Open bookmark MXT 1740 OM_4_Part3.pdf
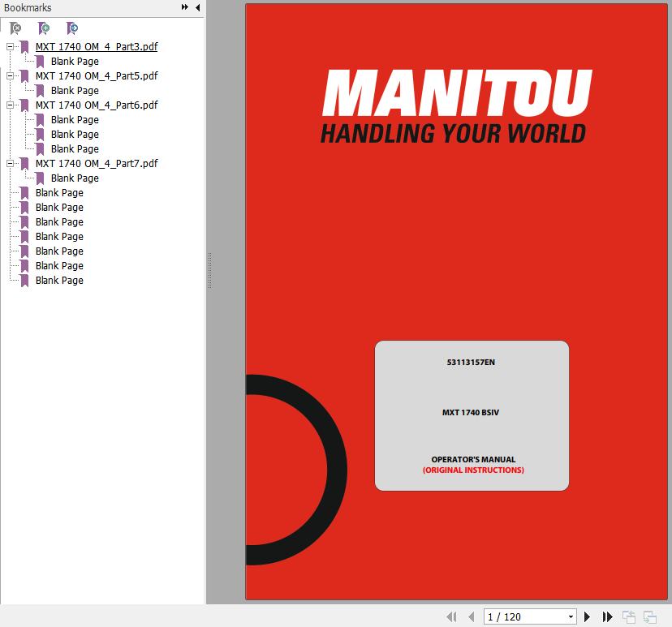The width and height of the screenshot is (672, 627). 97,47
